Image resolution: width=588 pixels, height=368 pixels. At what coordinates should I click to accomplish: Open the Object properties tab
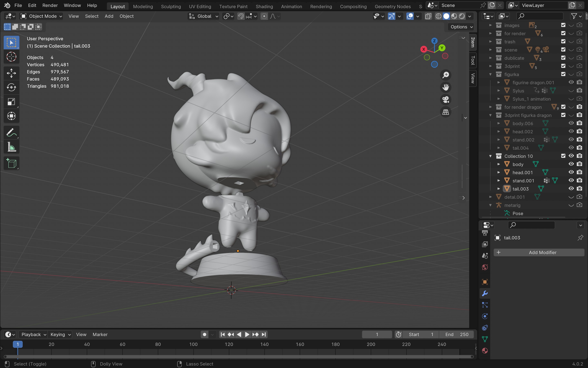(485, 282)
